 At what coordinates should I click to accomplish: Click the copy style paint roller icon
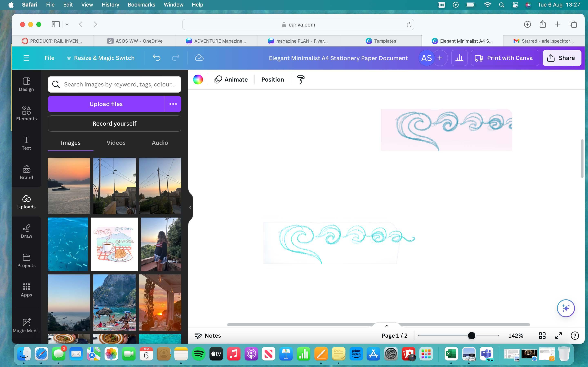point(301,79)
